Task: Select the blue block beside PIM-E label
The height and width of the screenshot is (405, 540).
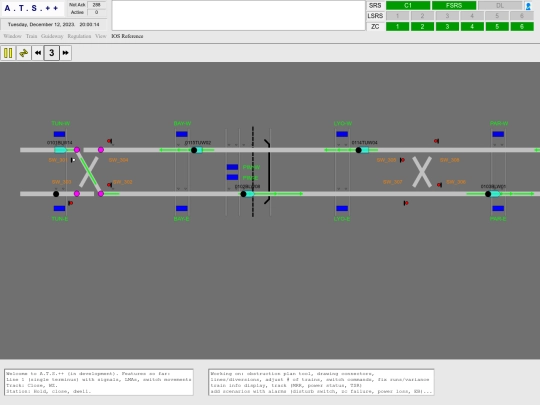Action: coord(232,177)
